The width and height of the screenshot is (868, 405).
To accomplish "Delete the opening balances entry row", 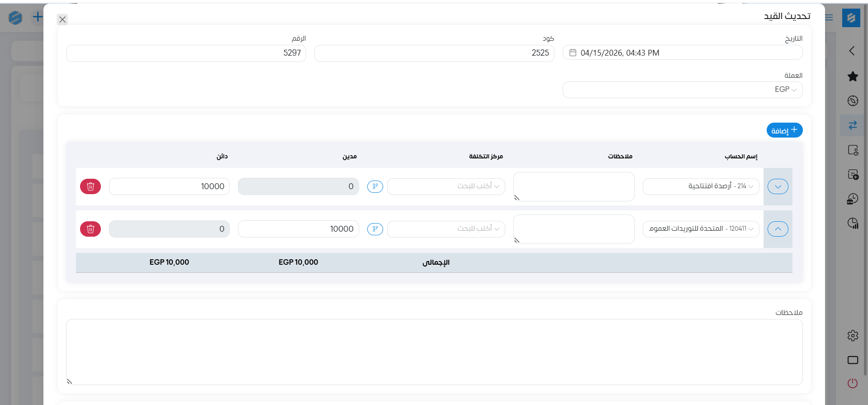I will tap(90, 186).
